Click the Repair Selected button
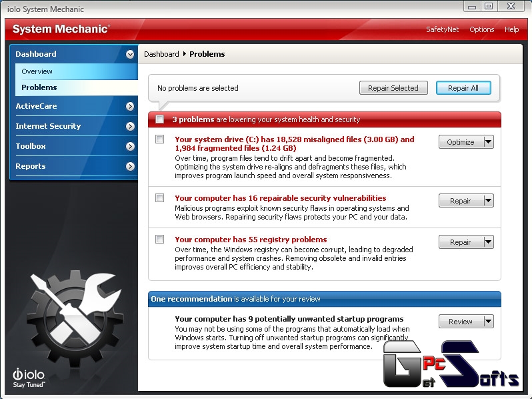 pos(393,88)
